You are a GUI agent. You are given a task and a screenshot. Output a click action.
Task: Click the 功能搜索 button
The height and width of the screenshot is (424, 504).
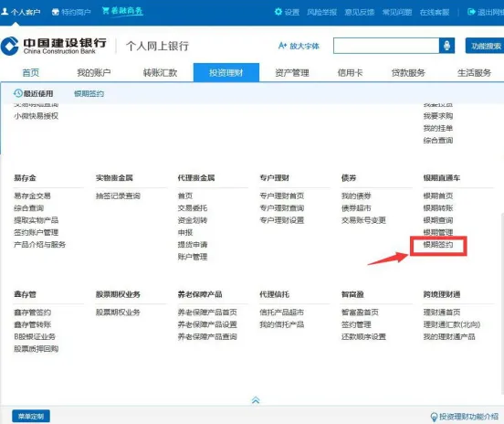click(x=485, y=46)
